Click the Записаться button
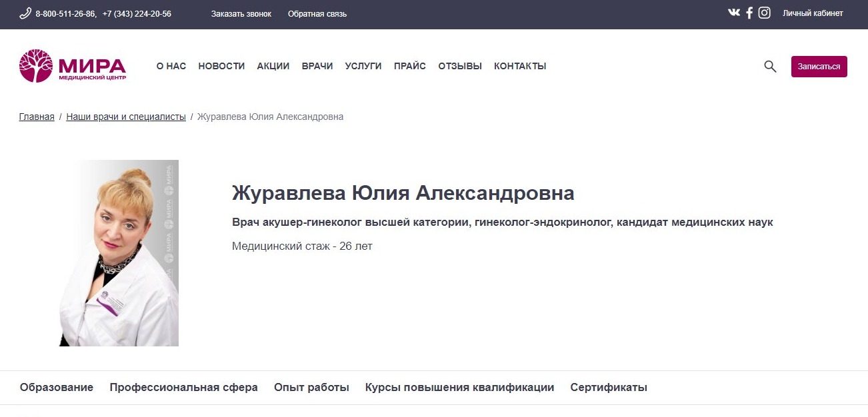This screenshot has height=417, width=868. click(819, 67)
